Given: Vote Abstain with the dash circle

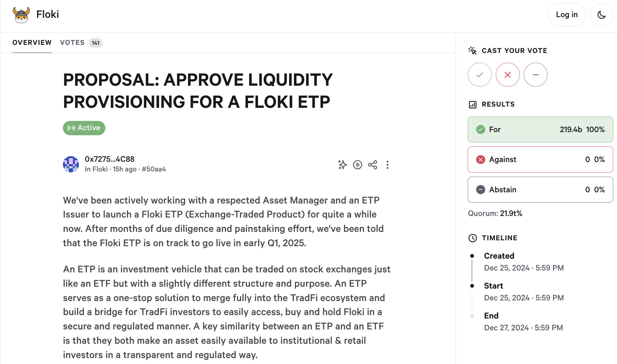Looking at the screenshot, I should click(x=536, y=75).
